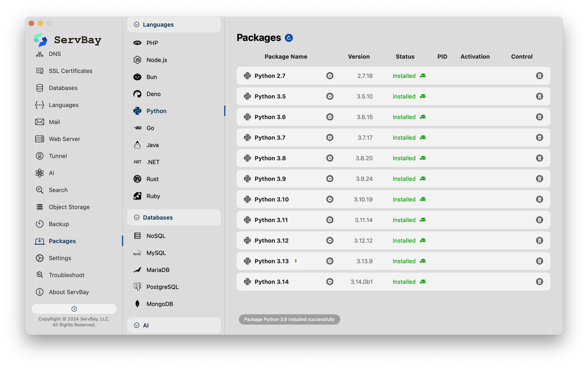Open settings gear for Python 2.7
The height and width of the screenshot is (368, 588).
(x=330, y=76)
